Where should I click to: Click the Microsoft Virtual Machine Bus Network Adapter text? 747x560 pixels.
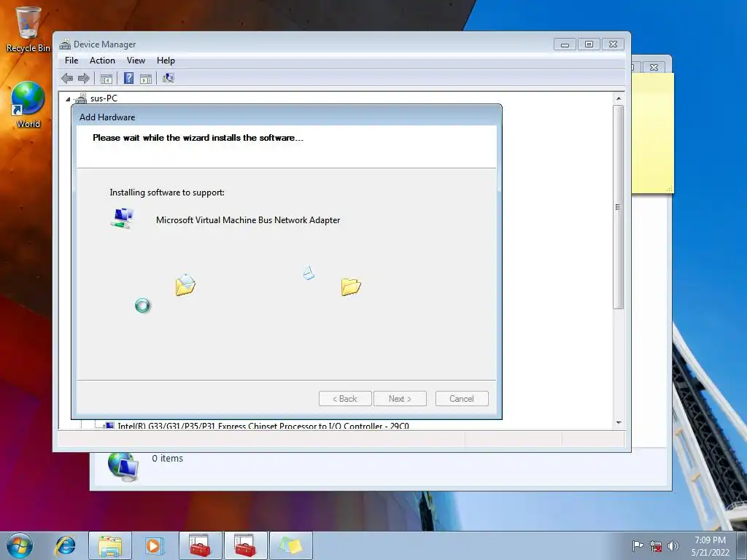pyautogui.click(x=248, y=220)
